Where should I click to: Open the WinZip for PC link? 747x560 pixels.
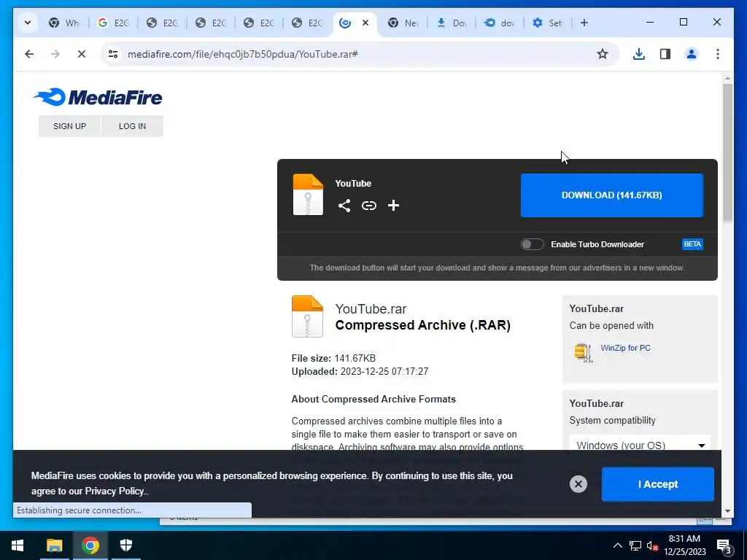point(625,348)
